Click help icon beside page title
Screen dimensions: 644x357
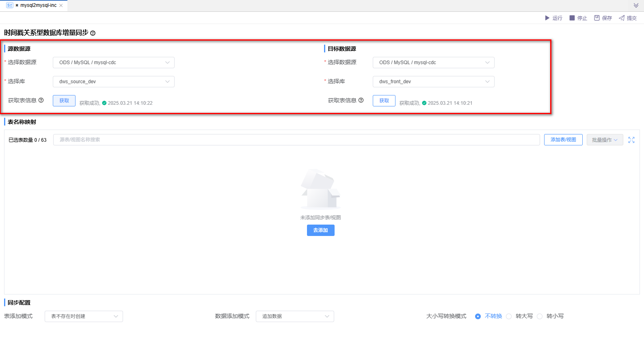point(93,33)
